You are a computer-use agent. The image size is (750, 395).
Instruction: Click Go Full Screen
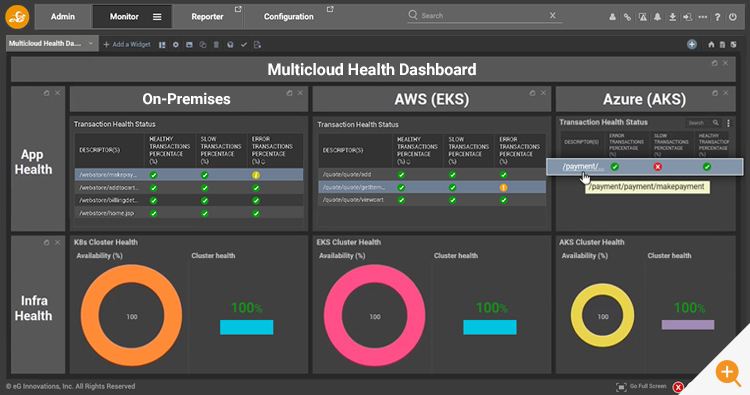642,386
